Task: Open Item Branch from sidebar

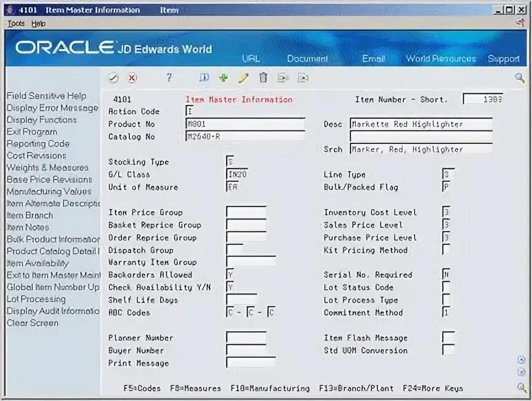Action: (x=30, y=215)
